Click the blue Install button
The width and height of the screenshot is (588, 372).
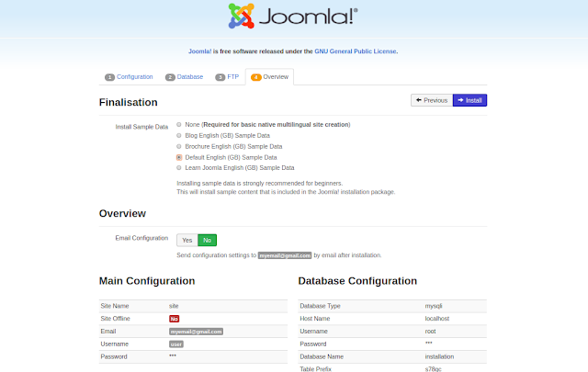[x=469, y=100]
